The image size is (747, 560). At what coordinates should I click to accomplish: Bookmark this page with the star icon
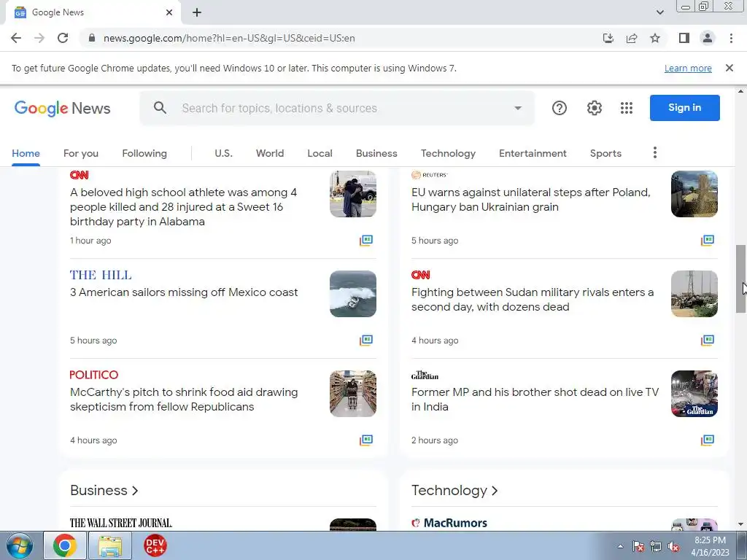(x=655, y=38)
